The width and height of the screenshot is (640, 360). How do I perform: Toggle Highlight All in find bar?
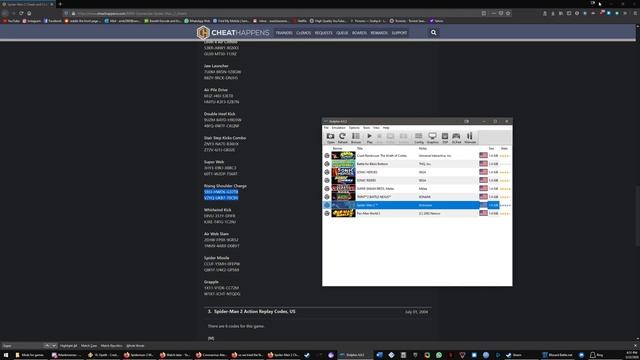pos(69,346)
